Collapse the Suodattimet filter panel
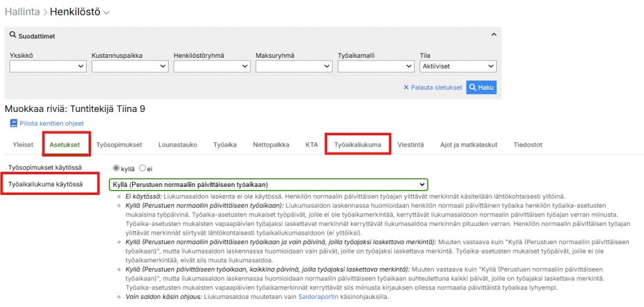Image resolution: width=644 pixels, height=307 pixels. pos(494,35)
